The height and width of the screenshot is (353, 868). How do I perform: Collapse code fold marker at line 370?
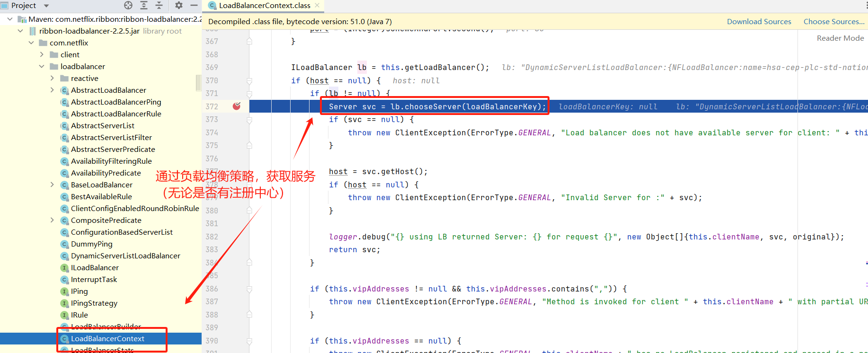tap(249, 81)
